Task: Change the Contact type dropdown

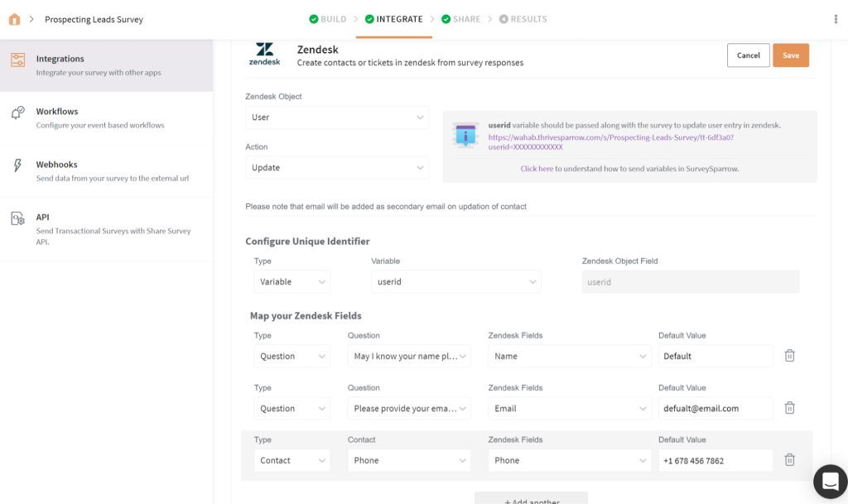Action: coord(291,461)
